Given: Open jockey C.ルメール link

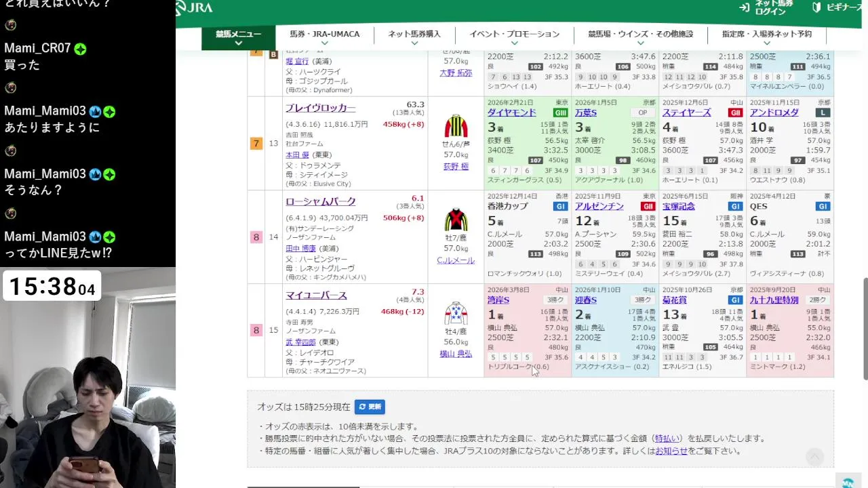Looking at the screenshot, I should [456, 260].
